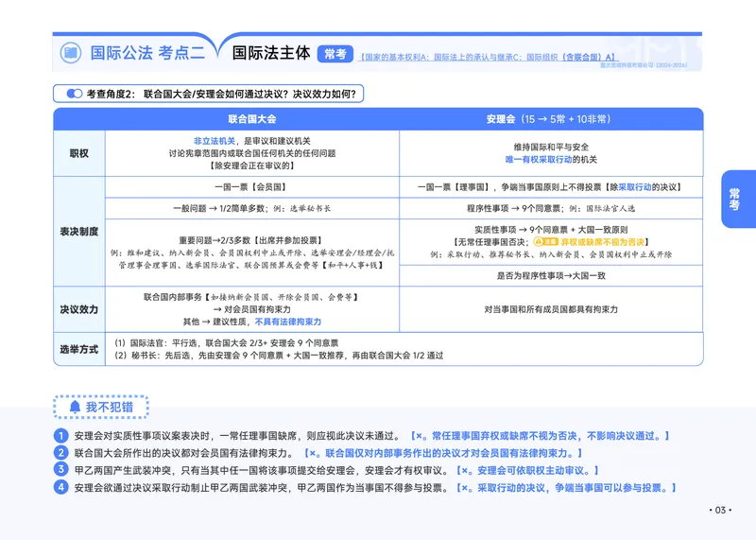The width and height of the screenshot is (756, 540).
Task: Click the orange 注意 warning badge
Action: (546, 242)
